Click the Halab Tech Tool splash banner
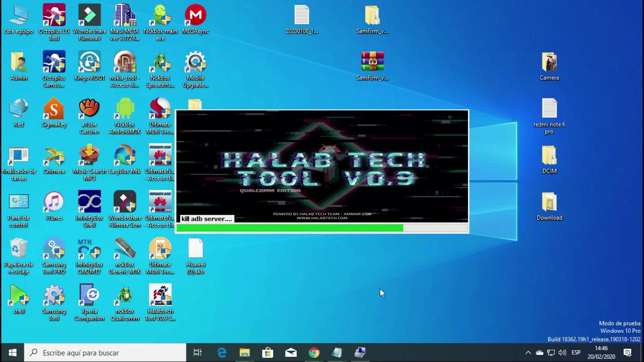 tap(322, 166)
